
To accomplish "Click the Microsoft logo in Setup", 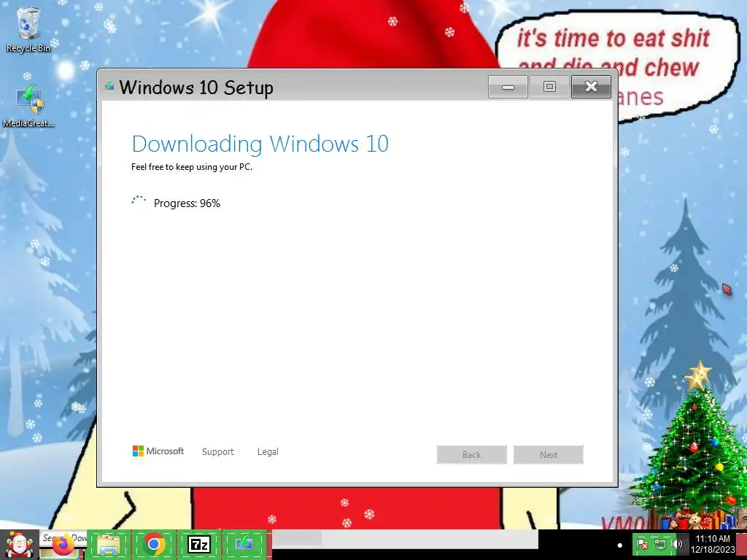I will 158,451.
